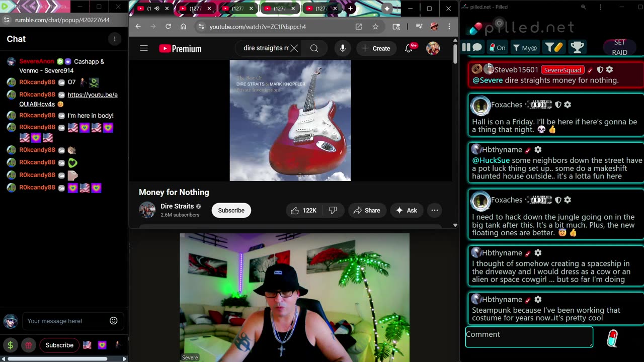Reload the YouTube page
This screenshot has width=644, height=362.
point(168,27)
